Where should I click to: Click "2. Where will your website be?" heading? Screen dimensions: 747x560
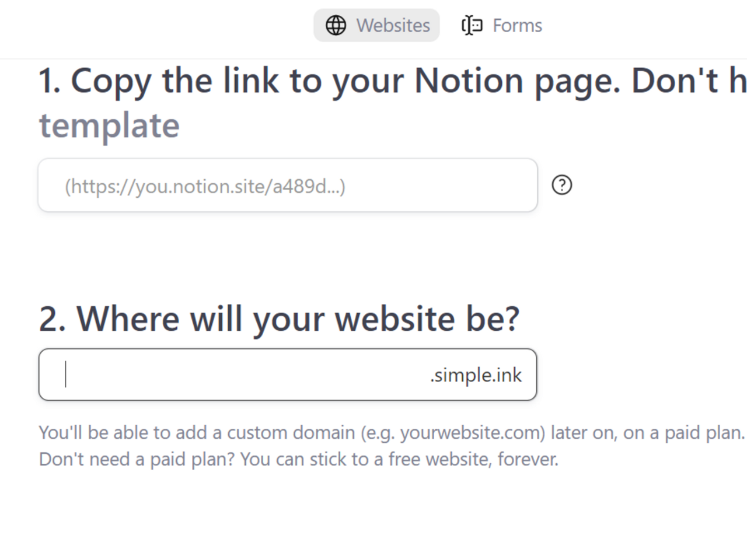[x=279, y=318]
